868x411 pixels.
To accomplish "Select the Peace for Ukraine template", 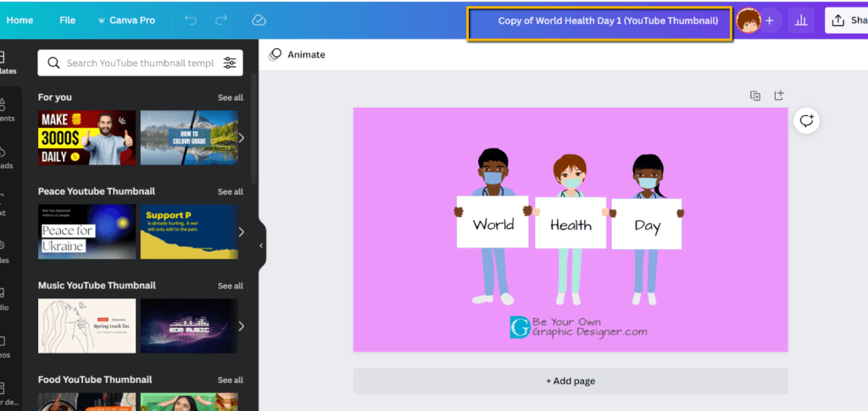I will 87,232.
